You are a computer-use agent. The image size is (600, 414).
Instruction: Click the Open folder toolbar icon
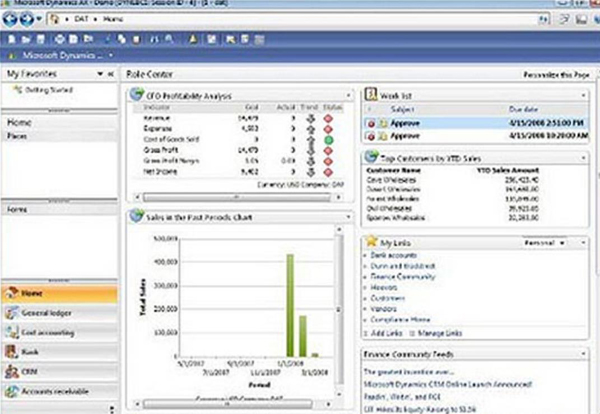coord(26,39)
